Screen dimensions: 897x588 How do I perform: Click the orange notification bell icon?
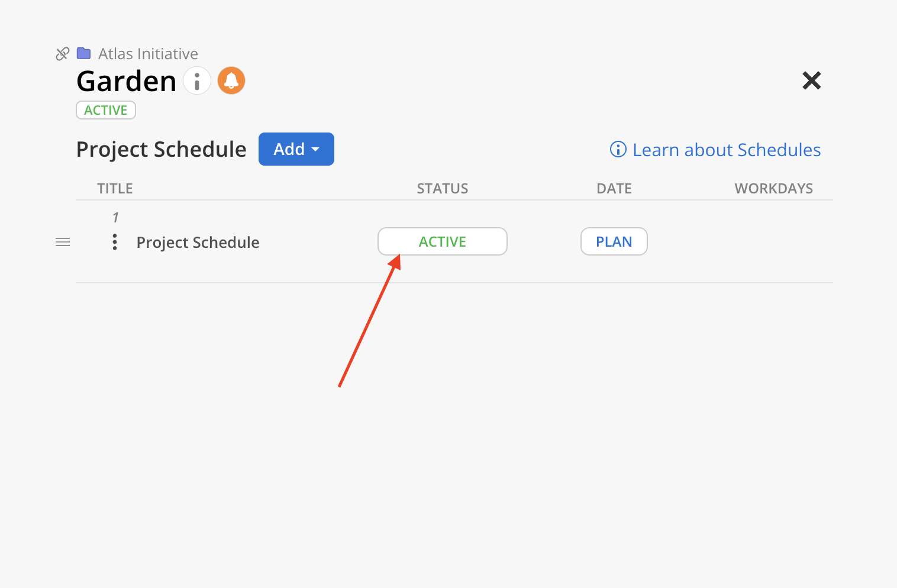231,80
